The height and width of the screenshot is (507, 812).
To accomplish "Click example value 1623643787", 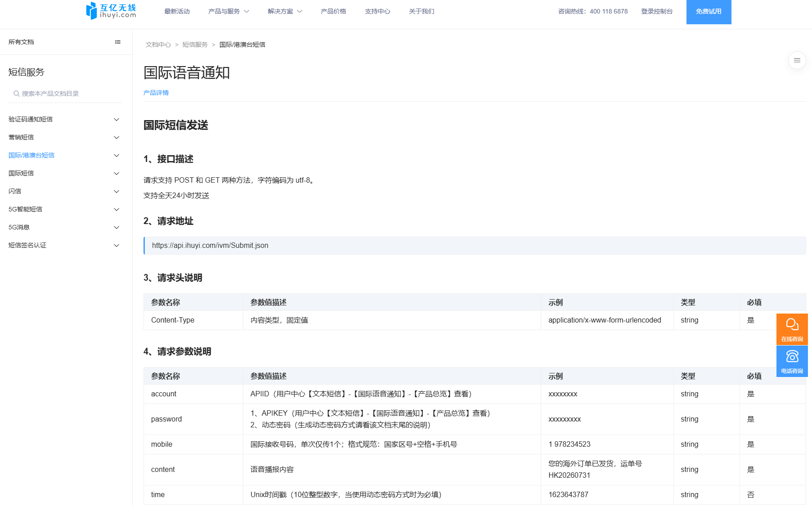I will pos(568,494).
